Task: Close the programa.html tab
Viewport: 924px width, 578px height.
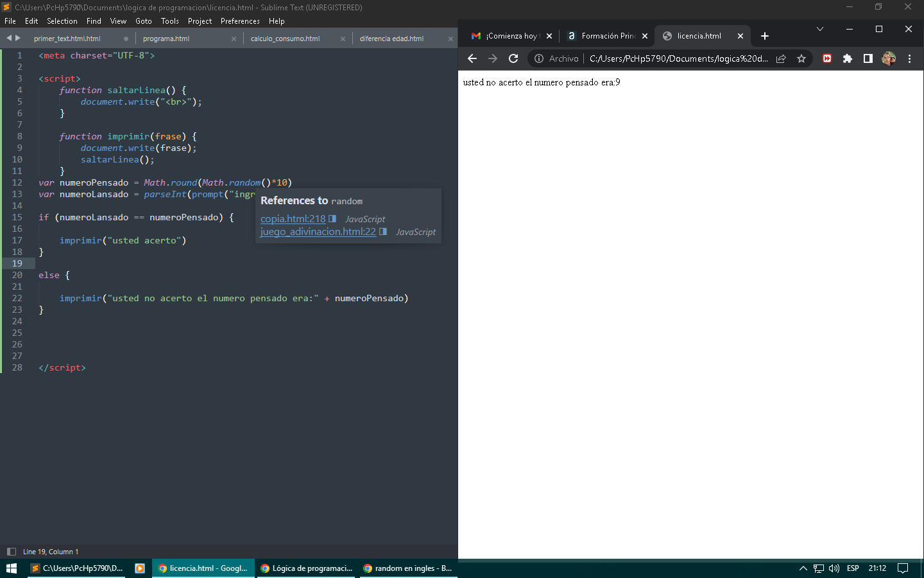Action: [x=234, y=39]
